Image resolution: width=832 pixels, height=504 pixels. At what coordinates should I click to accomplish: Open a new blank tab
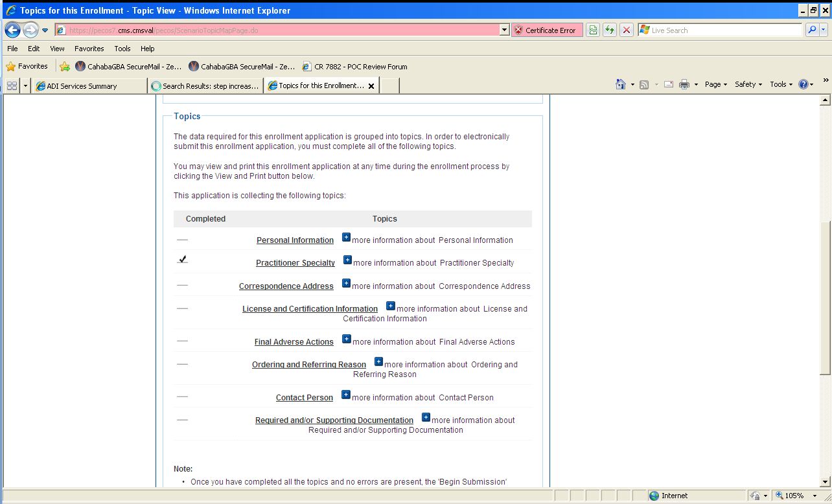pyautogui.click(x=389, y=86)
